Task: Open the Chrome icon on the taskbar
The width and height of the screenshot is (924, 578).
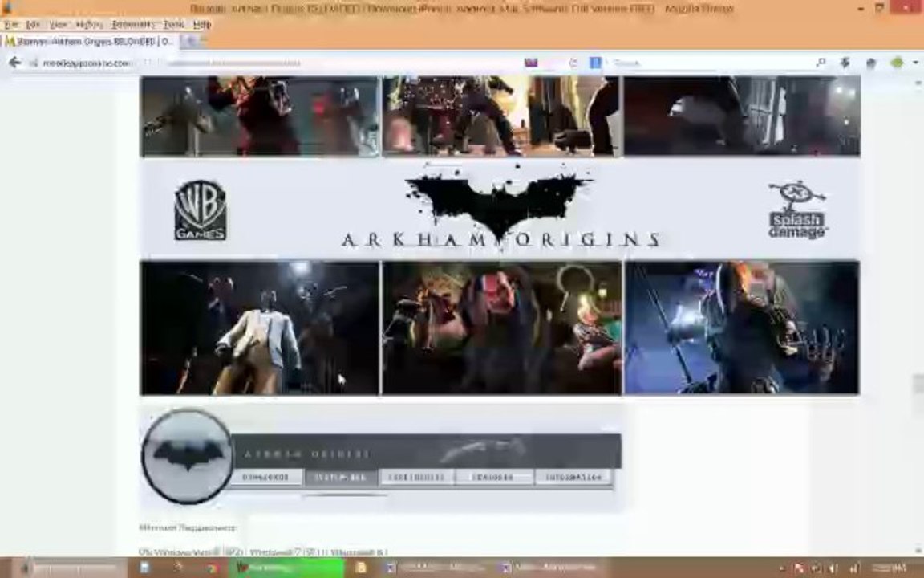Action: point(212,568)
